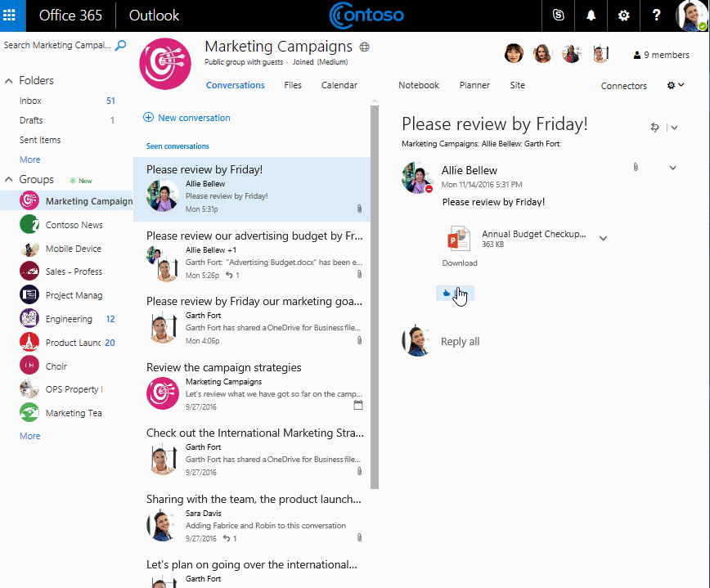This screenshot has height=588, width=710.
Task: Start a New conversation
Action: pyautogui.click(x=186, y=118)
